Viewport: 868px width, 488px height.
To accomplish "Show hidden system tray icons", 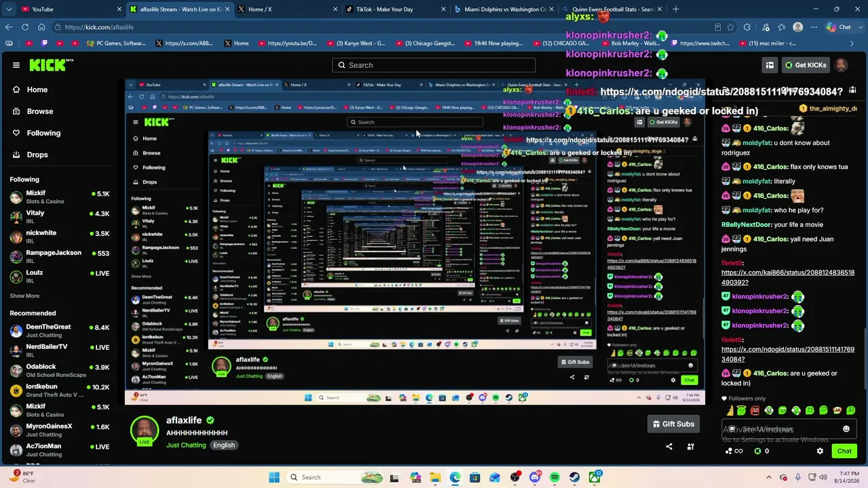I will point(770,477).
